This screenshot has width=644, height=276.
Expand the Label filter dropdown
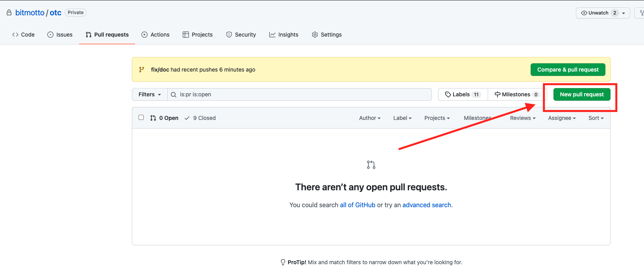click(402, 118)
